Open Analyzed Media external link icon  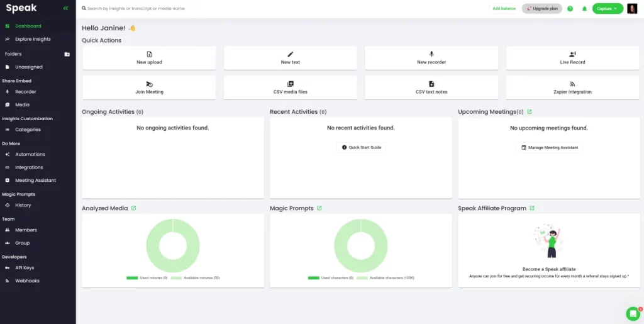(133, 208)
